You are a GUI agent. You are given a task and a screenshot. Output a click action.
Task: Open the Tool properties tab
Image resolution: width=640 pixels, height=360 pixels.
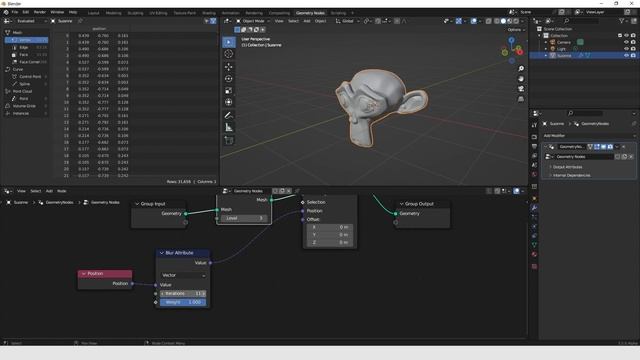tap(534, 125)
